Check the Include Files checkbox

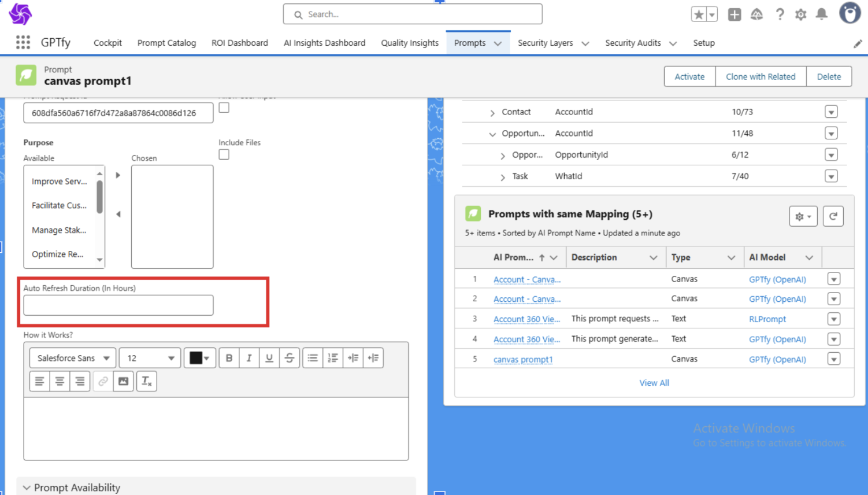coord(224,154)
